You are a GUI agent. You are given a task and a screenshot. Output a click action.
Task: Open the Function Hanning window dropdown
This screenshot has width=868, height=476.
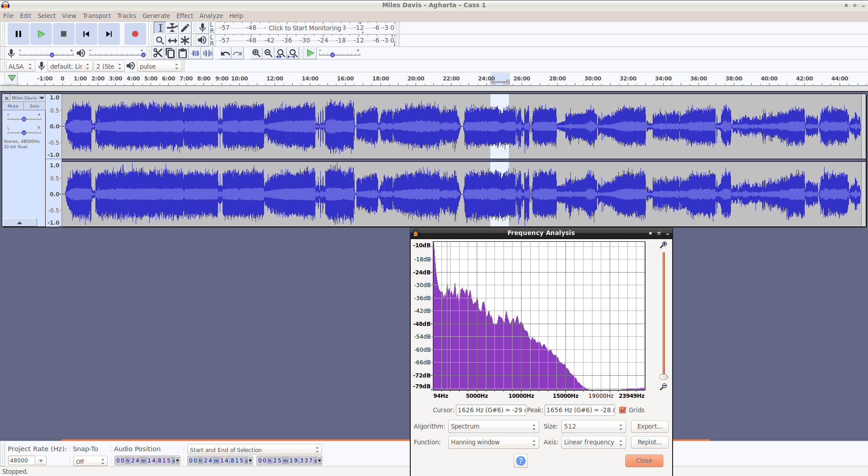[493, 442]
